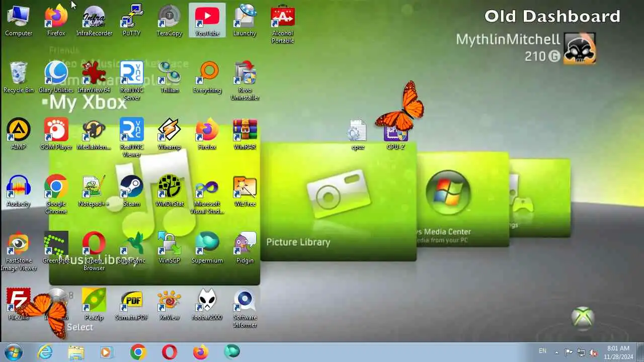The height and width of the screenshot is (362, 644).
Task: Launch Winamp from the desktop
Action: tap(170, 135)
